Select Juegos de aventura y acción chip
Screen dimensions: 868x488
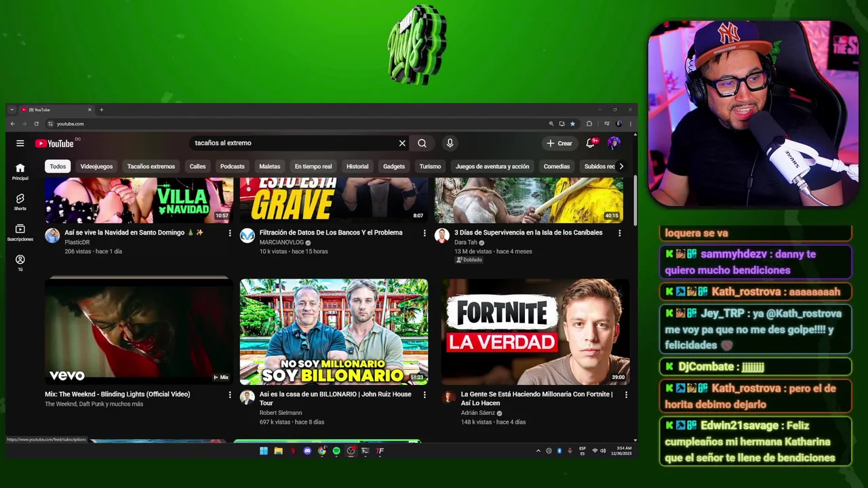(x=492, y=166)
